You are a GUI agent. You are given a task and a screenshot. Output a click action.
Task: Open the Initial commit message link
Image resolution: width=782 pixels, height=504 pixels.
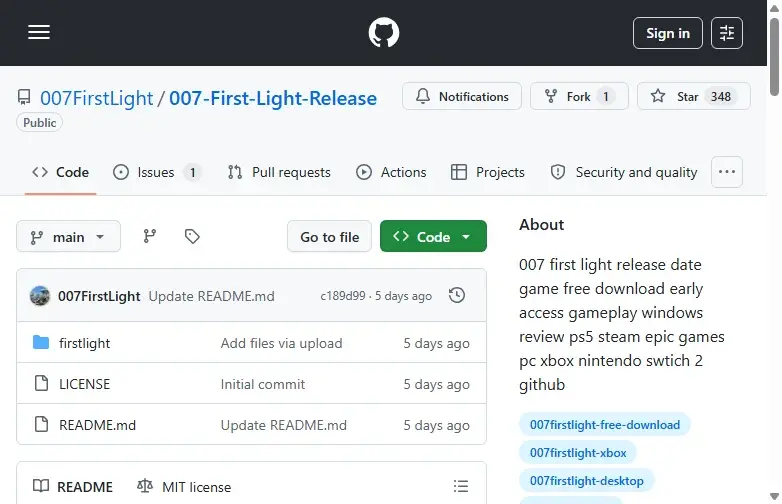263,384
